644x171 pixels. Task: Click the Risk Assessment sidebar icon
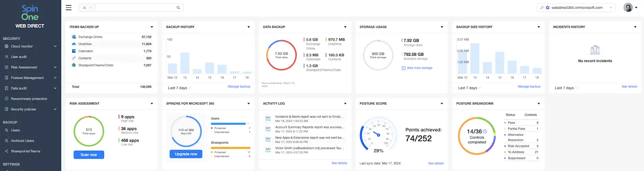pyautogui.click(x=6, y=67)
